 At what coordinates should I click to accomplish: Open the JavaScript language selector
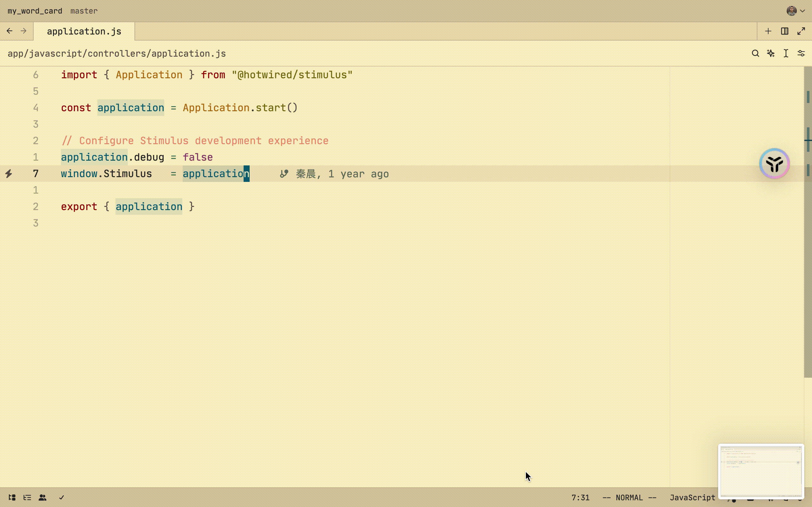[692, 497]
